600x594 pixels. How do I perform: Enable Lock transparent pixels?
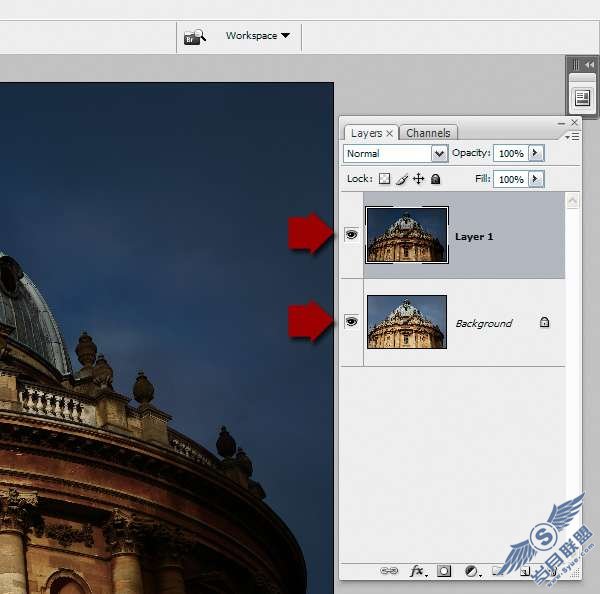click(384, 179)
